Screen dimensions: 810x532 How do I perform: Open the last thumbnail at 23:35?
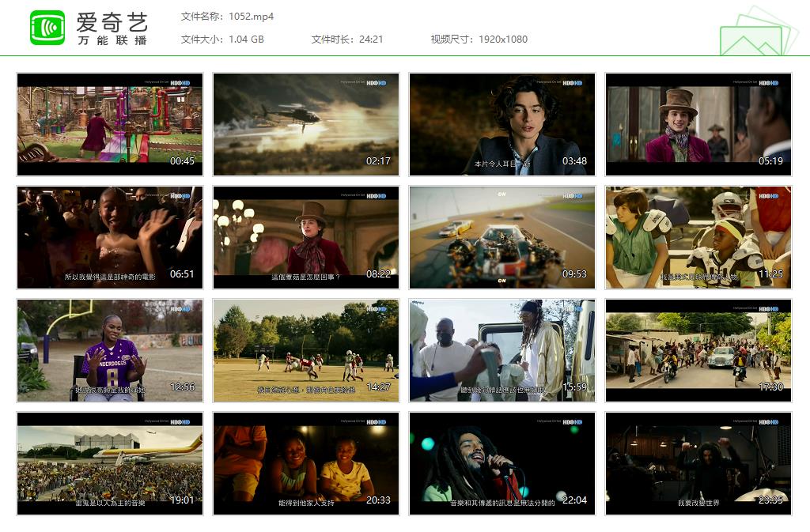(698, 463)
